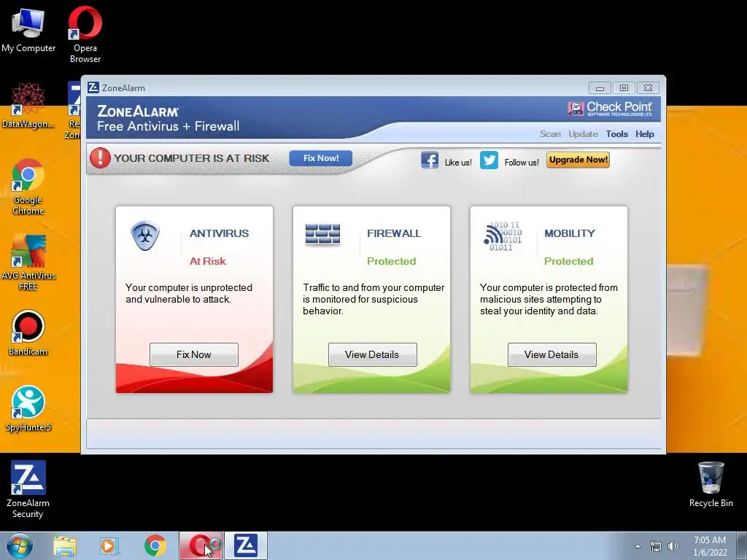747x560 pixels.
Task: Open DataWagon desktop shortcut
Action: pyautogui.click(x=28, y=106)
